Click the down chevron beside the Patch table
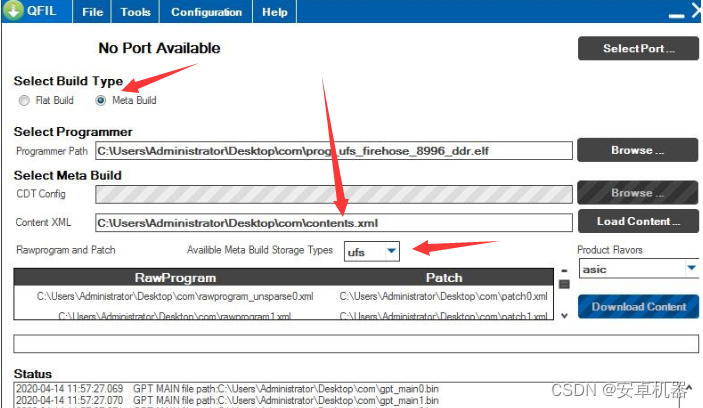The image size is (703, 408). pyautogui.click(x=564, y=316)
